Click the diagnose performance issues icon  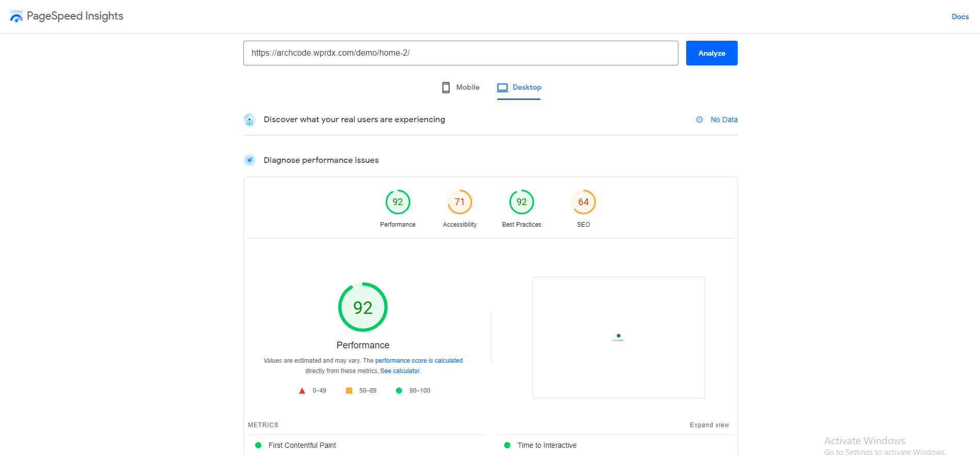point(250,160)
